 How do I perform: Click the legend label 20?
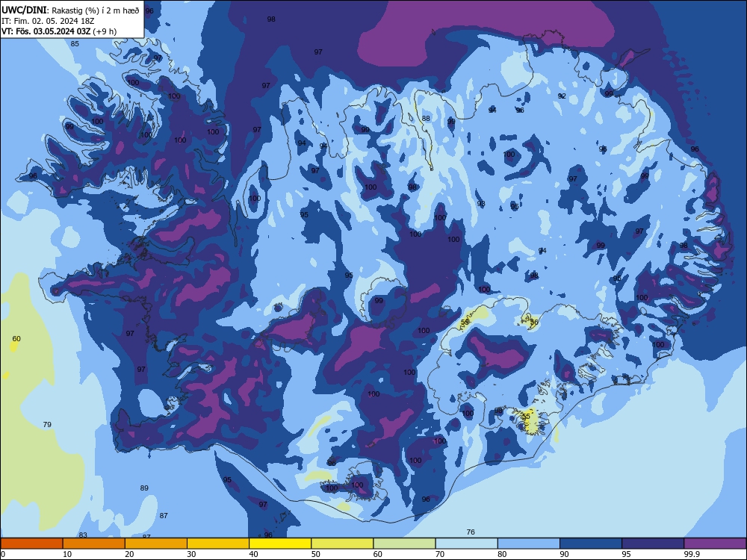(x=129, y=554)
